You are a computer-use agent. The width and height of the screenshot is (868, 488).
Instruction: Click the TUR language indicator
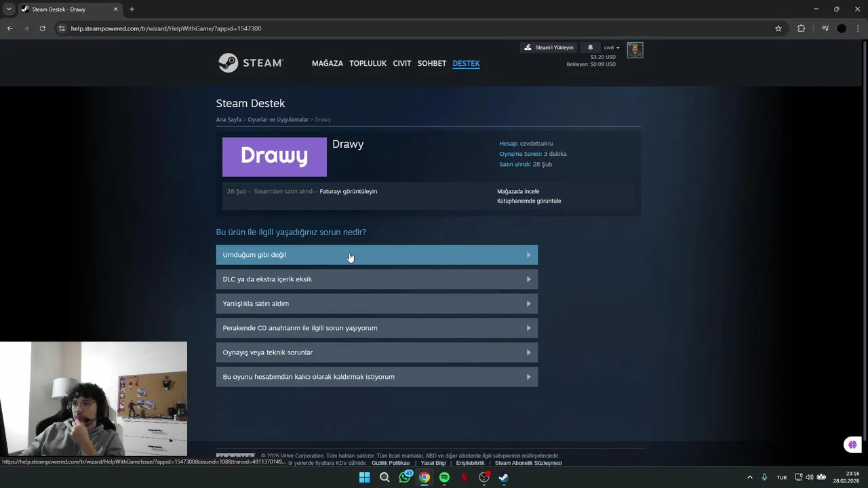pos(782,477)
